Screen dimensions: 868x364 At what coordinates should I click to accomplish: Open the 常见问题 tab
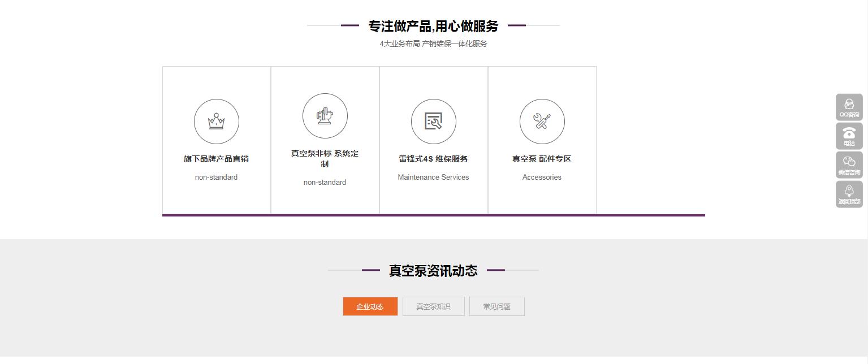496,306
